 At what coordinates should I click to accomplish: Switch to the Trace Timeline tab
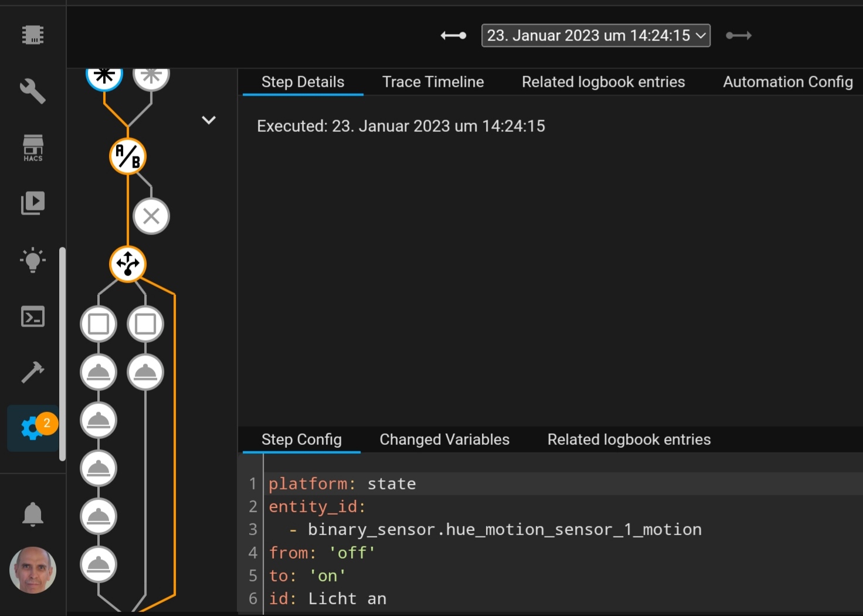[x=433, y=82]
